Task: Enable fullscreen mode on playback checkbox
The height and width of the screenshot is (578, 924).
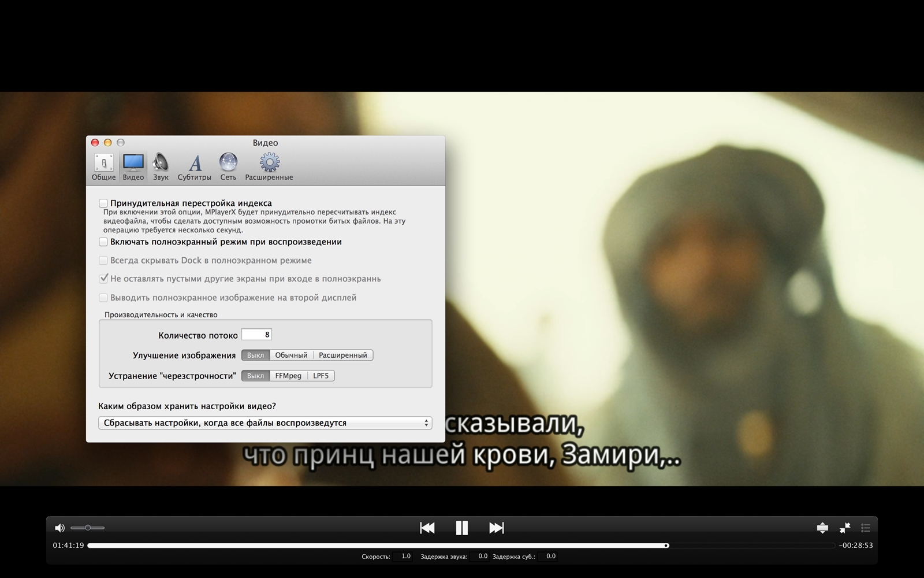Action: (x=103, y=242)
